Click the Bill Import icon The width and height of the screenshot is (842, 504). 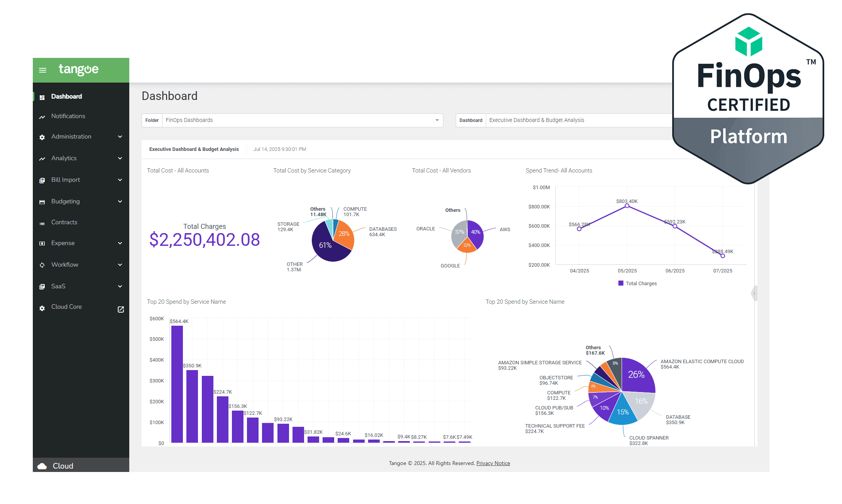[x=42, y=180]
